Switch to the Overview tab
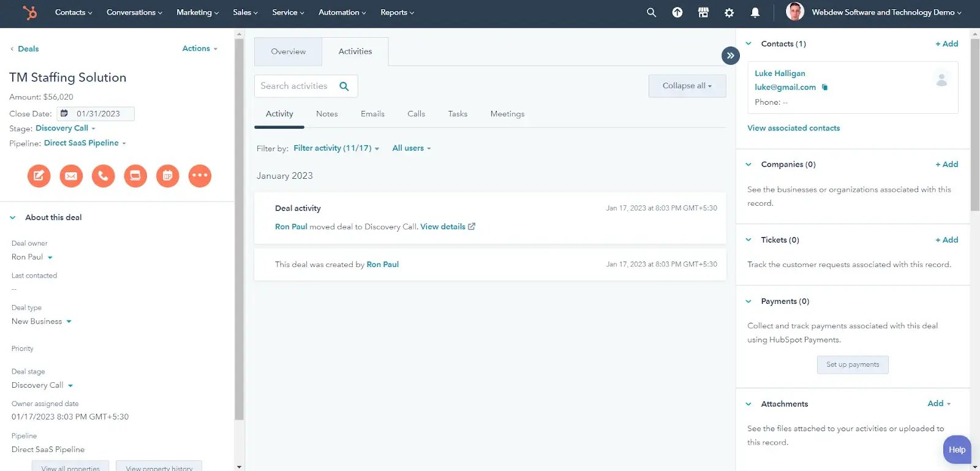The height and width of the screenshot is (471, 980). tap(288, 52)
